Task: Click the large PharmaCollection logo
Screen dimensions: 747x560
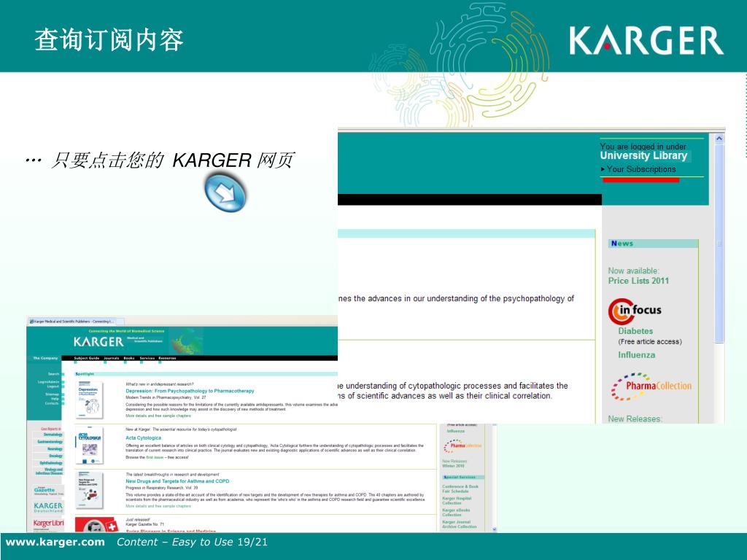Action: [x=651, y=386]
